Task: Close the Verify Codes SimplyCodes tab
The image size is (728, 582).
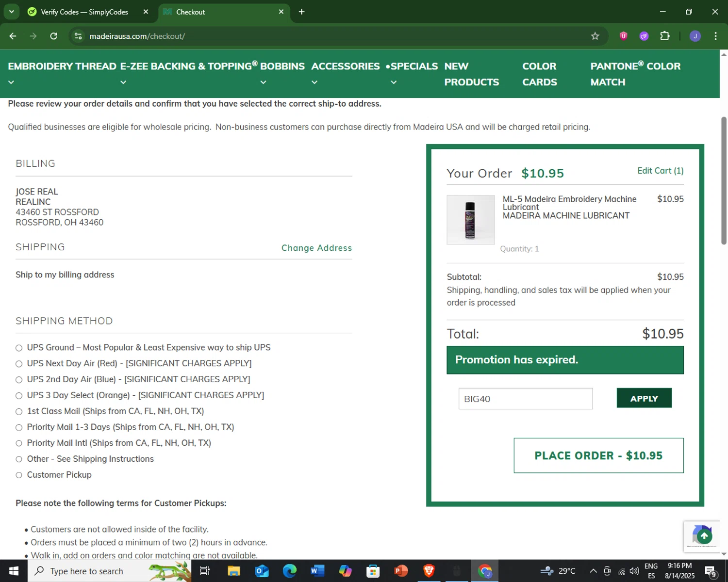Action: tap(146, 12)
